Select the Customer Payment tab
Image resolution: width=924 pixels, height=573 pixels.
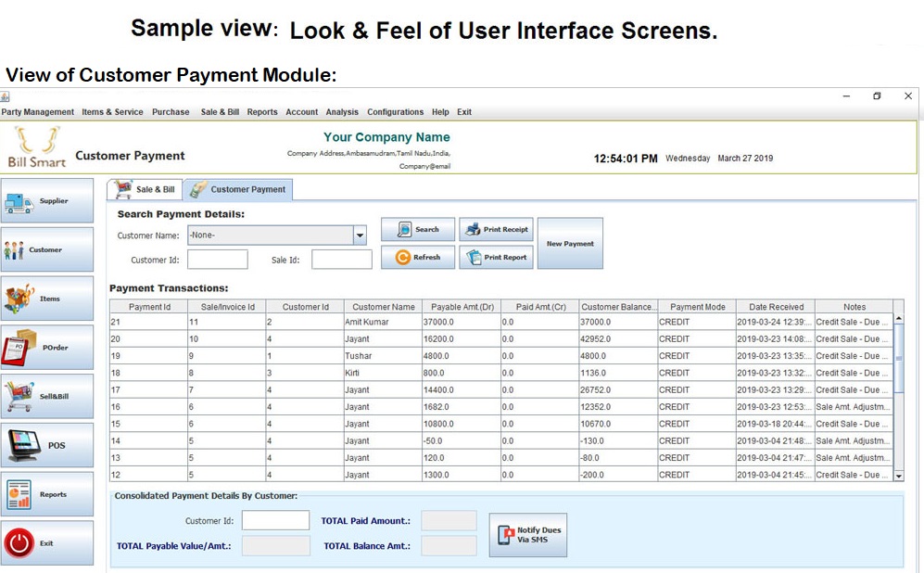(237, 189)
